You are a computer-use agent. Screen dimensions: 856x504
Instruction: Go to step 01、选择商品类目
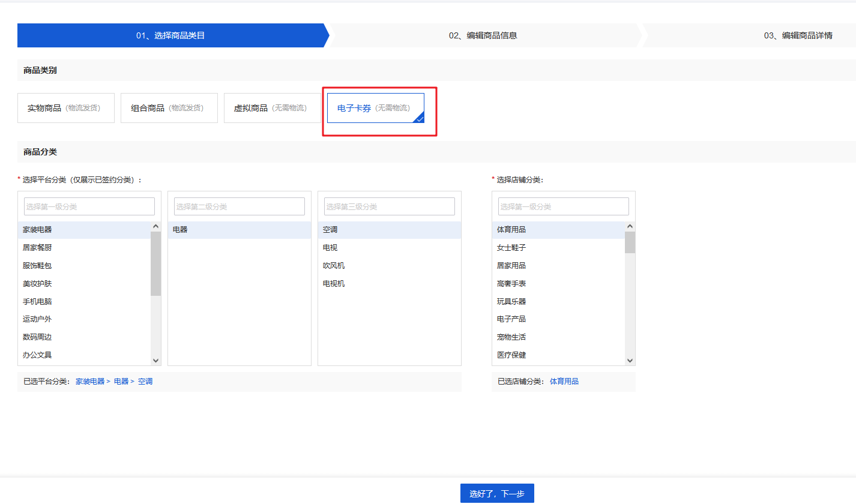171,35
